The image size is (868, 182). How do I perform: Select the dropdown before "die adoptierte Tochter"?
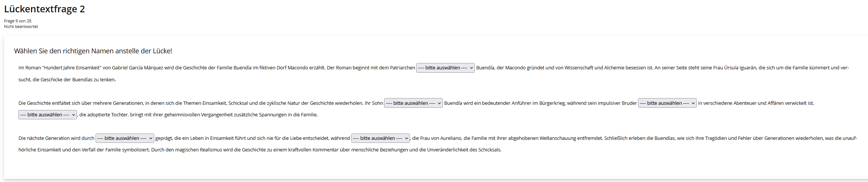tap(47, 115)
